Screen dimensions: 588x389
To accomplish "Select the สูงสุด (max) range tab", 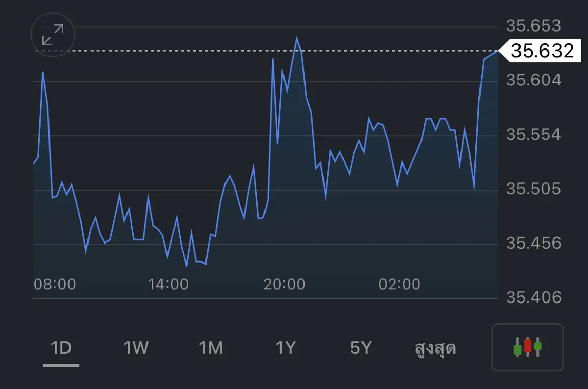I will (x=435, y=348).
